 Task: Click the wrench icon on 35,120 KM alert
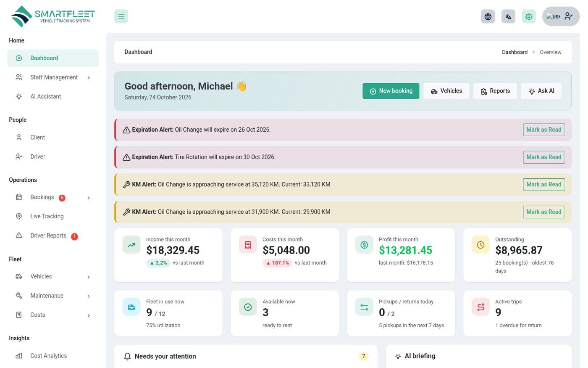(x=126, y=185)
